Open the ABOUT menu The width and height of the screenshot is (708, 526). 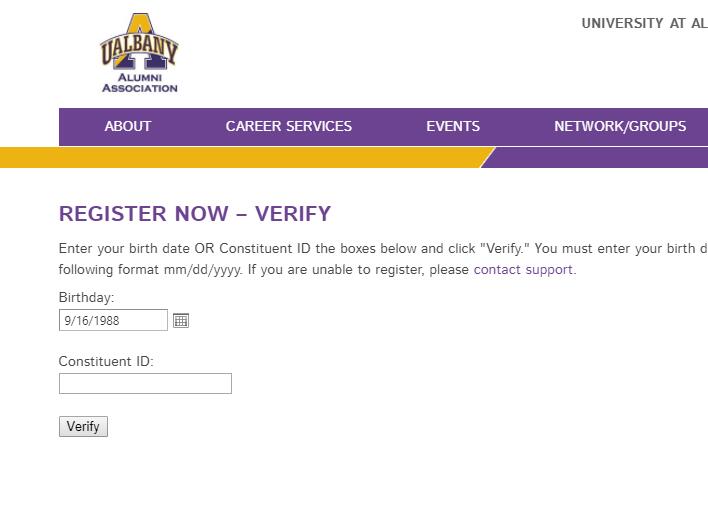pyautogui.click(x=128, y=126)
